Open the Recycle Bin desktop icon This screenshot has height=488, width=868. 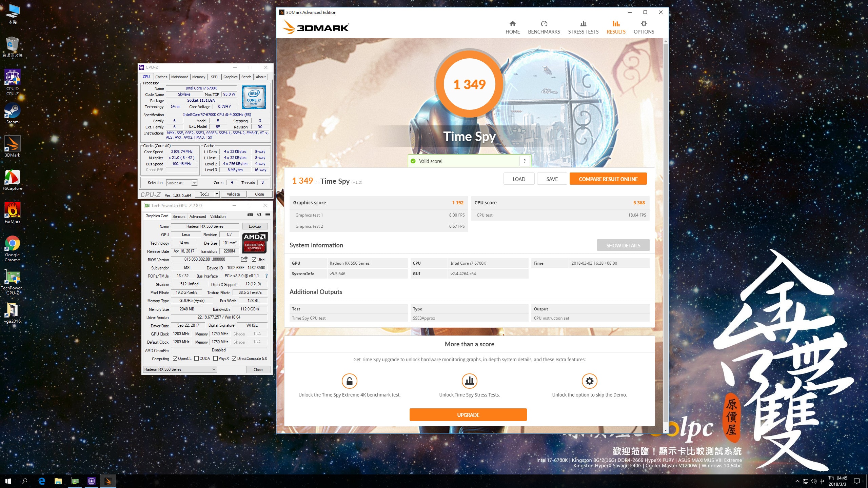pos(13,47)
